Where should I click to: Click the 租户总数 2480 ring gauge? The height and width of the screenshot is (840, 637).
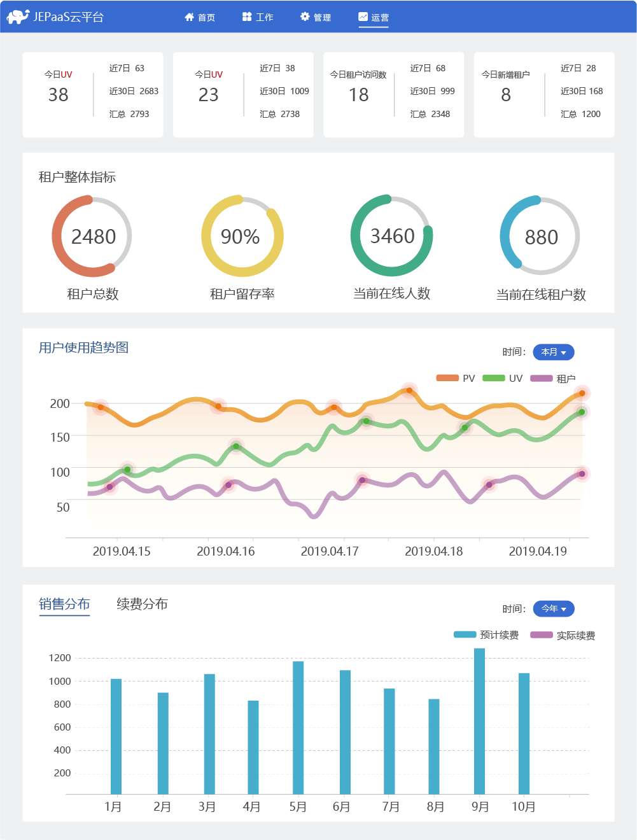click(92, 236)
